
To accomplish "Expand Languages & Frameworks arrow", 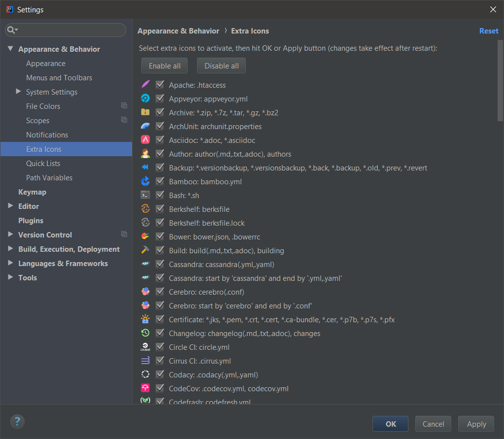I will (11, 263).
